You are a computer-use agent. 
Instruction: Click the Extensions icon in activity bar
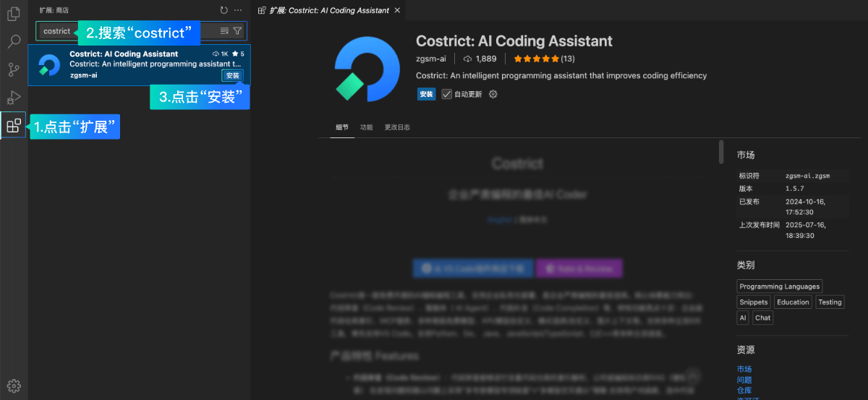[x=14, y=126]
